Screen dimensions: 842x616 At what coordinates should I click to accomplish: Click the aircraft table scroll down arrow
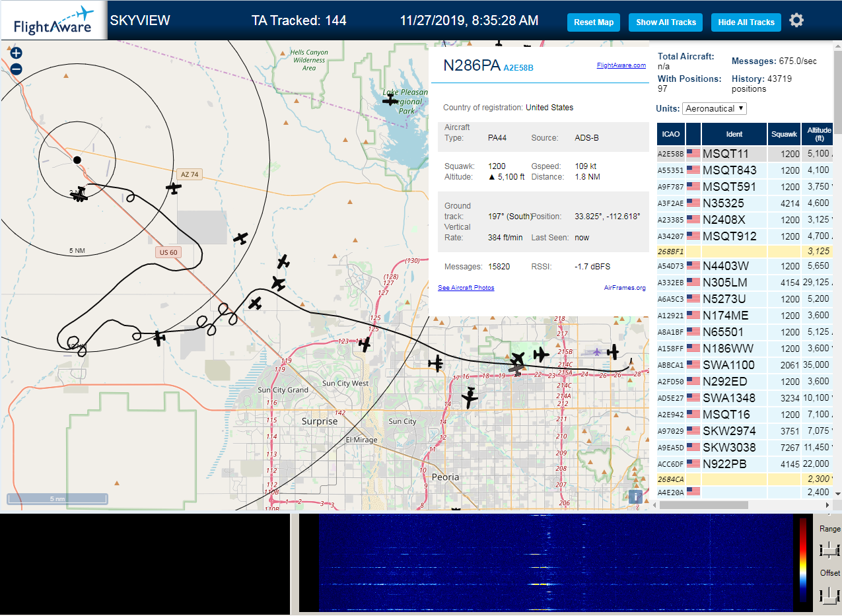pos(838,494)
